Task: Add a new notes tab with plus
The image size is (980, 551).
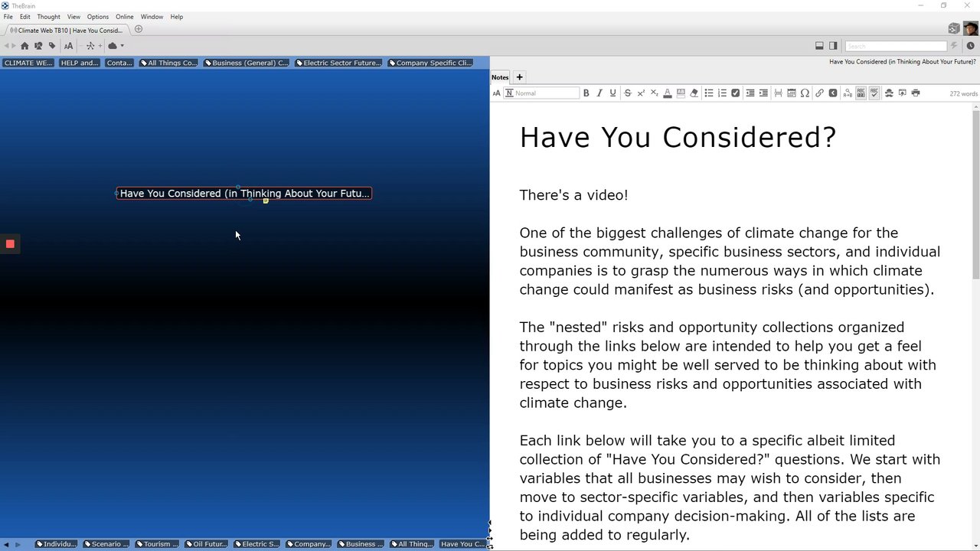Action: (x=519, y=77)
